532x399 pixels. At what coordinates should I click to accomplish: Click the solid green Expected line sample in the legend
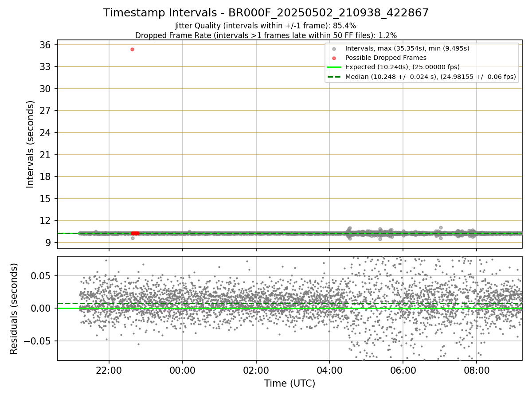tap(334, 67)
